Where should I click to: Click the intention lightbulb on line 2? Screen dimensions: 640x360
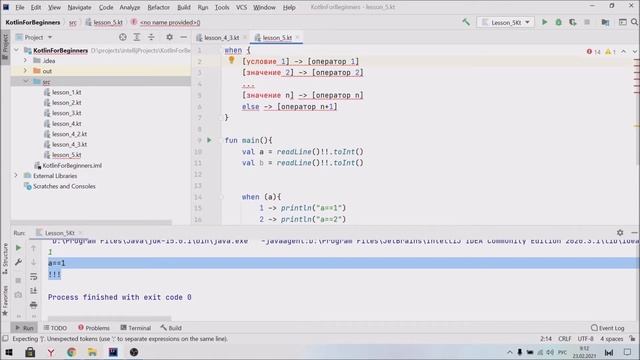231,60
